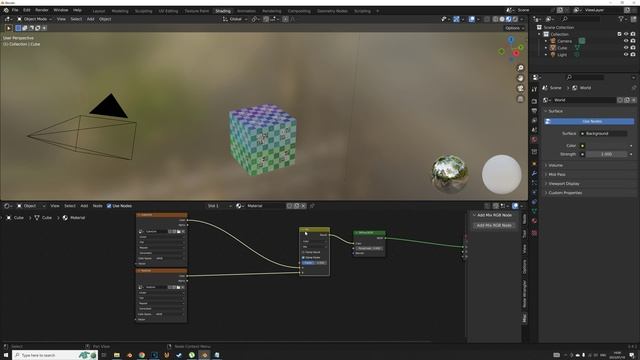Click the red X axis gizmo ball

coord(516,53)
